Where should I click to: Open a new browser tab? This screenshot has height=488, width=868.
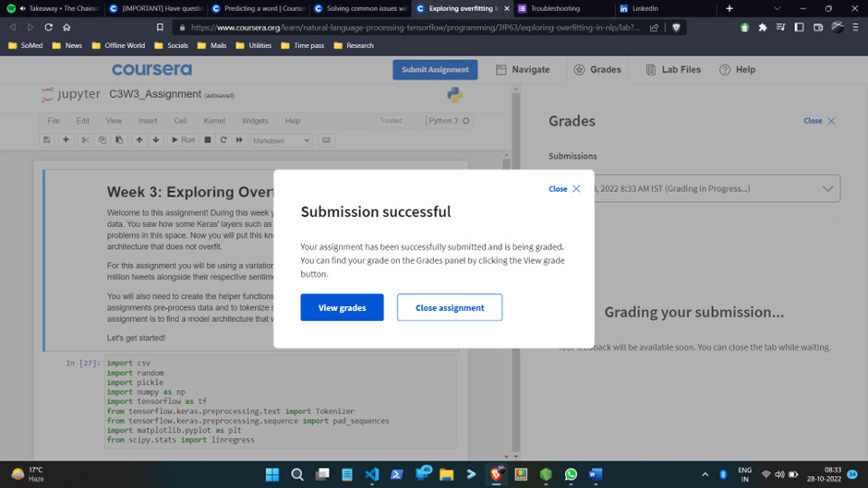[729, 8]
